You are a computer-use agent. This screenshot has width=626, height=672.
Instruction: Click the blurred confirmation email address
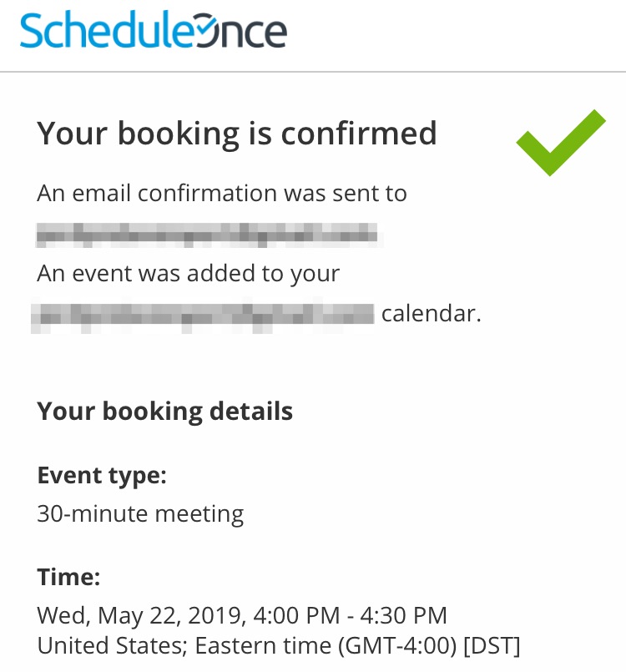click(x=209, y=235)
